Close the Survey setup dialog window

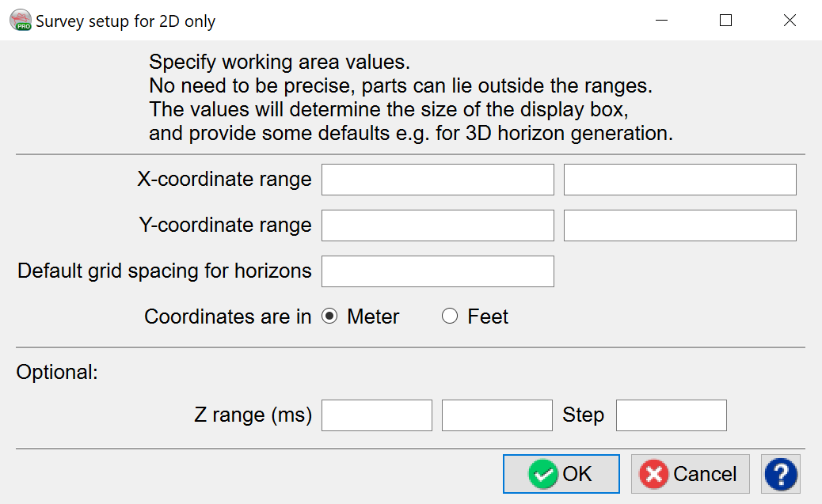point(790,21)
